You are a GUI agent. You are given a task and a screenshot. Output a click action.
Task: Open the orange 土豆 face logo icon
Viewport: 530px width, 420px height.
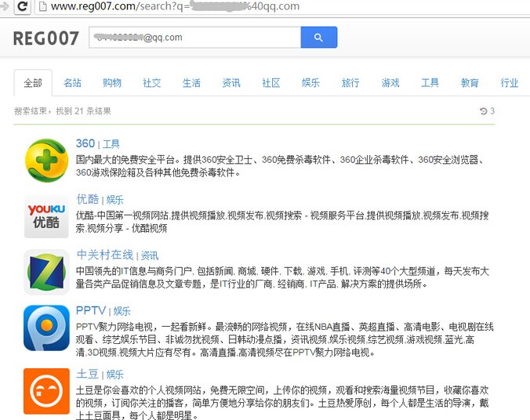tap(46, 391)
